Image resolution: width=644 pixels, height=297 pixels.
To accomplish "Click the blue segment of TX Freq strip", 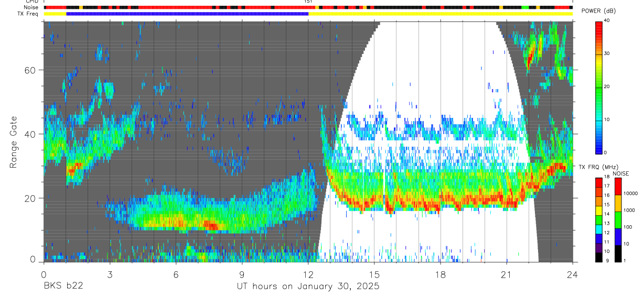I will point(187,14).
